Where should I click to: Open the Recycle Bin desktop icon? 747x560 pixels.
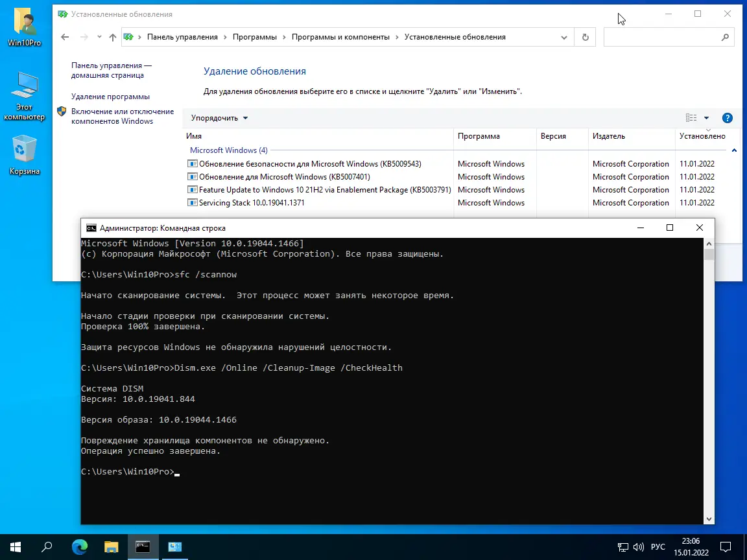24,156
